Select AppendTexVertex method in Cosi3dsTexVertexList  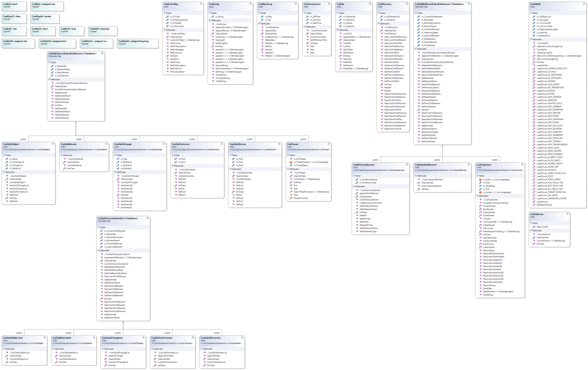(x=166, y=356)
